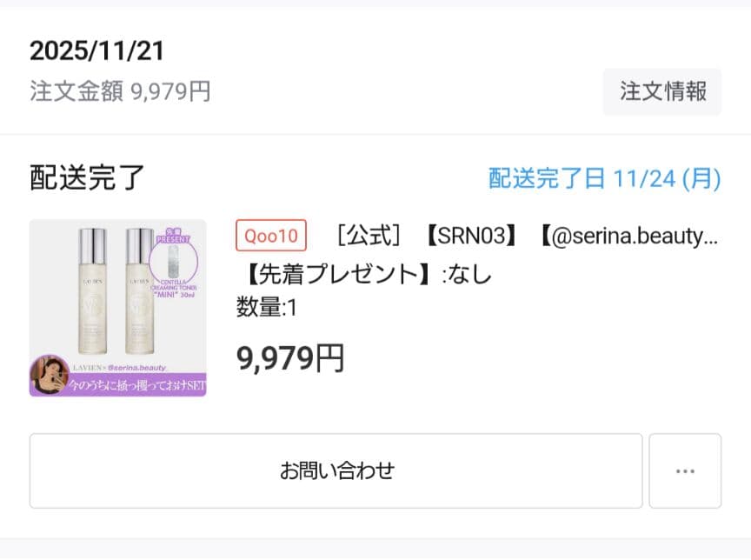The width and height of the screenshot is (751, 560).
Task: Click the お問い合わせ inquiry button
Action: 336,470
